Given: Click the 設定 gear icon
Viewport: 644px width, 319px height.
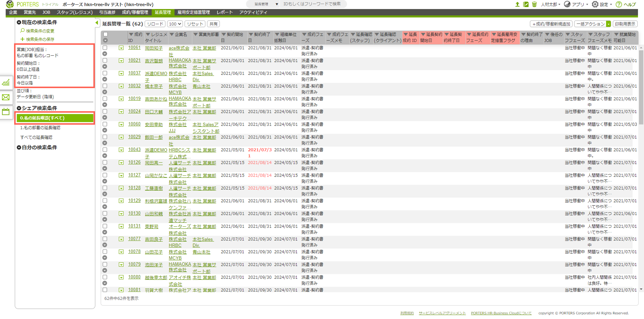Looking at the screenshot, I should [595, 4].
